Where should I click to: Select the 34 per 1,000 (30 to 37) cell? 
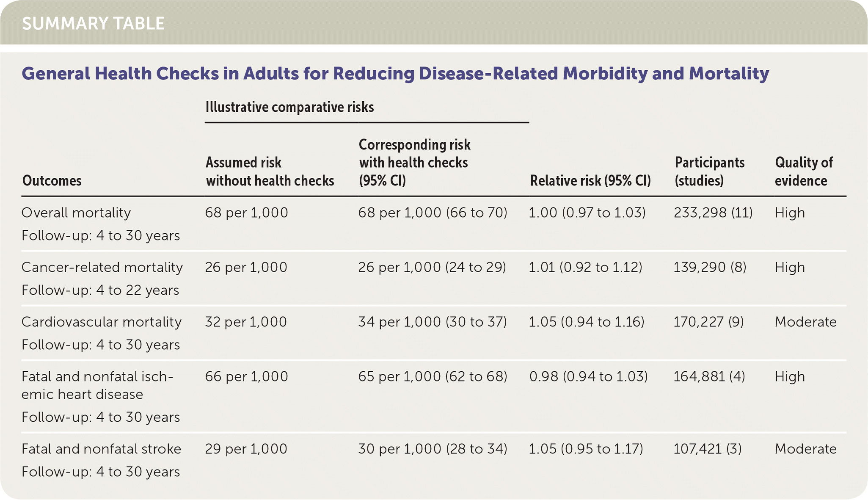tap(432, 322)
